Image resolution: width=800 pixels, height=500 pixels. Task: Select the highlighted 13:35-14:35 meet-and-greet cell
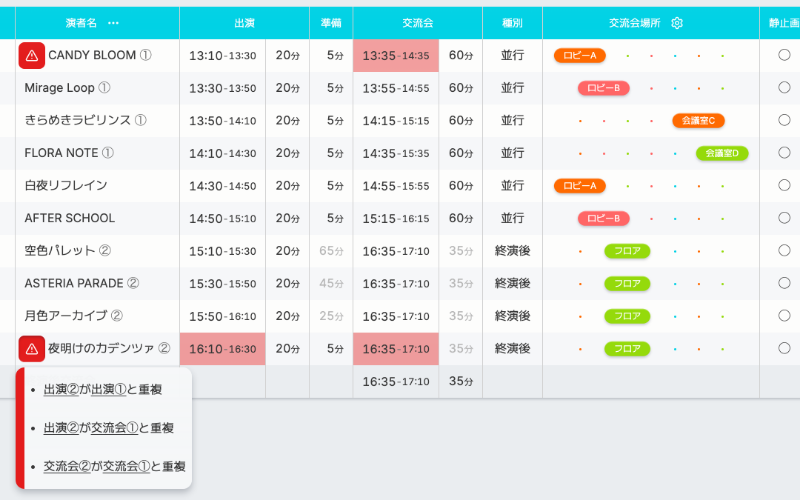click(x=396, y=55)
